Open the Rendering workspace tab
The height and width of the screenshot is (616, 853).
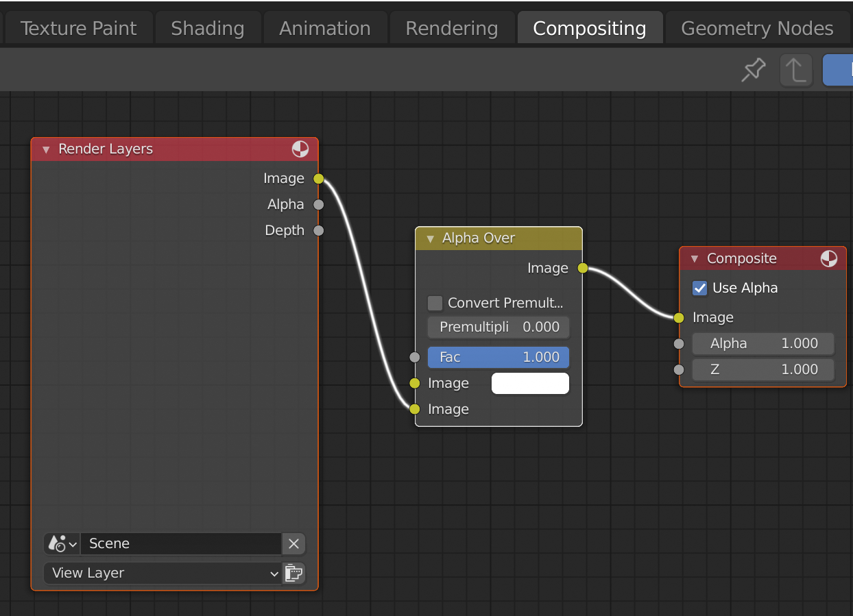[x=451, y=27]
